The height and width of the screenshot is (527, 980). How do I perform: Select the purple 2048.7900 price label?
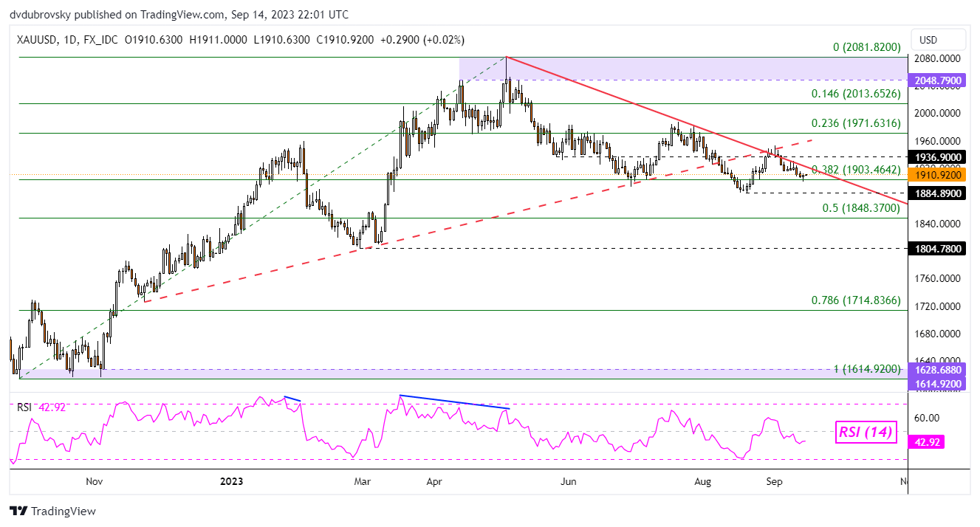point(936,80)
